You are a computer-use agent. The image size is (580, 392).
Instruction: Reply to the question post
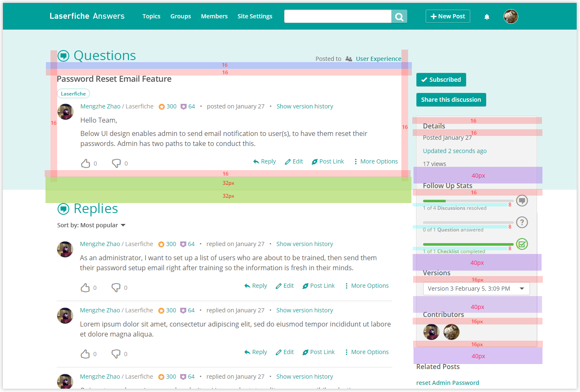point(265,161)
